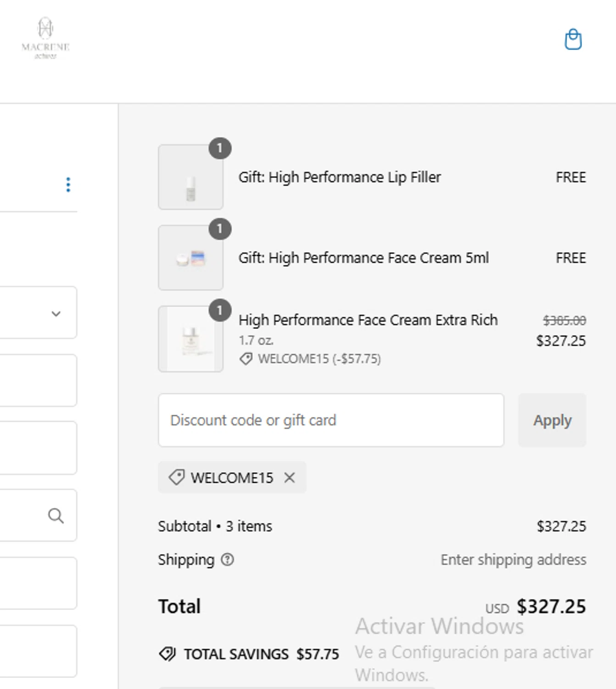The height and width of the screenshot is (689, 616).
Task: Click quantity badge on Lip Filler thumbnail
Action: pos(220,148)
